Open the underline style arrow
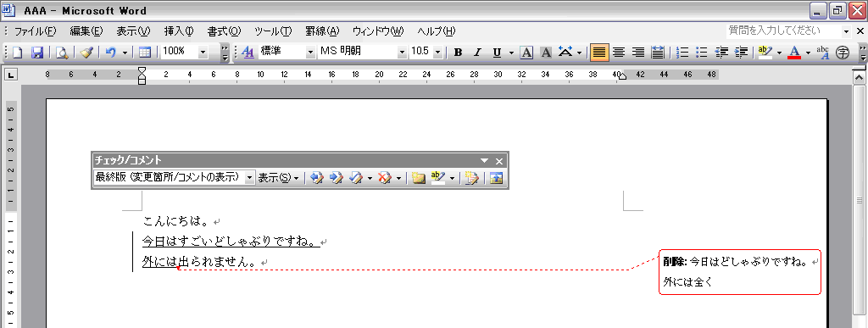Viewport: 868px width, 328px height. point(511,53)
